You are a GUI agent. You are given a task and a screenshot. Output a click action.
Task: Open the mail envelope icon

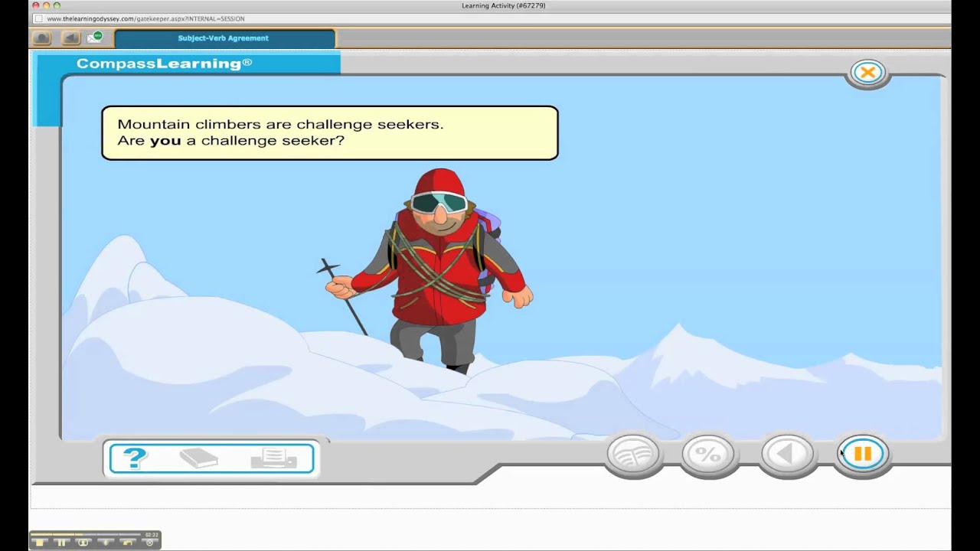(94, 37)
